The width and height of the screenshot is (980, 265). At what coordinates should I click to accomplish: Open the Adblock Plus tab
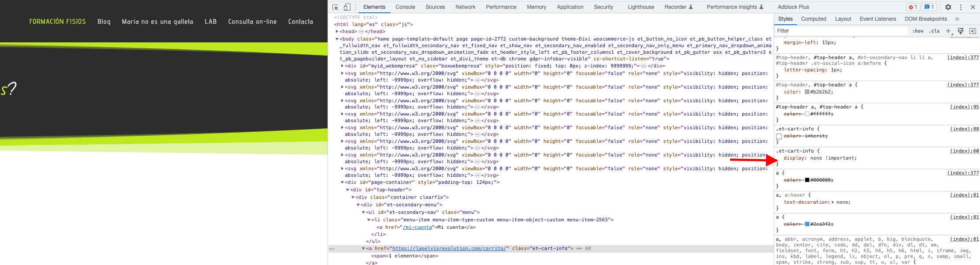point(793,7)
